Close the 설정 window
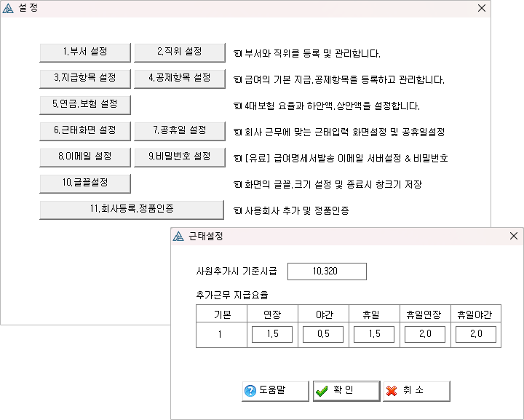This screenshot has height=420, width=524. click(x=482, y=8)
